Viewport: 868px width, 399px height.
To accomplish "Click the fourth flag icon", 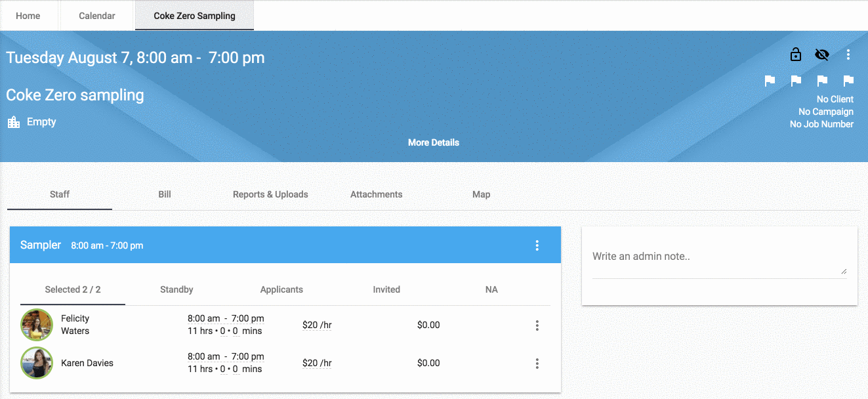I will point(848,81).
